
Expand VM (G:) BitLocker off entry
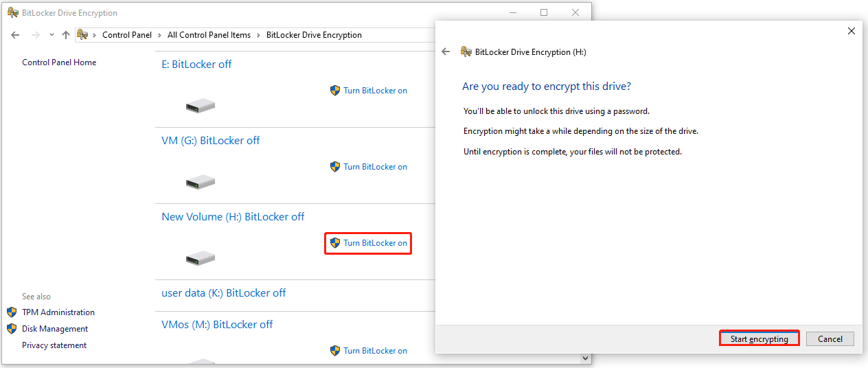tap(211, 141)
